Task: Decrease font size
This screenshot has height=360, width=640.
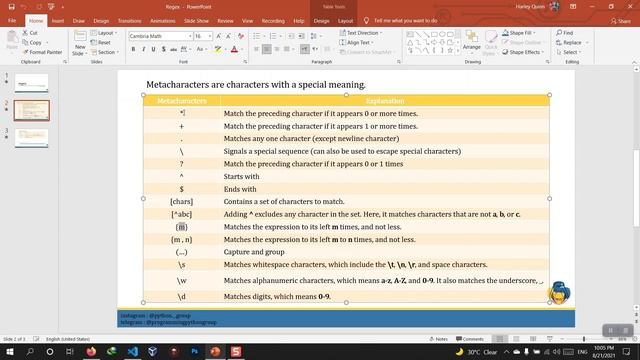Action: [x=229, y=36]
